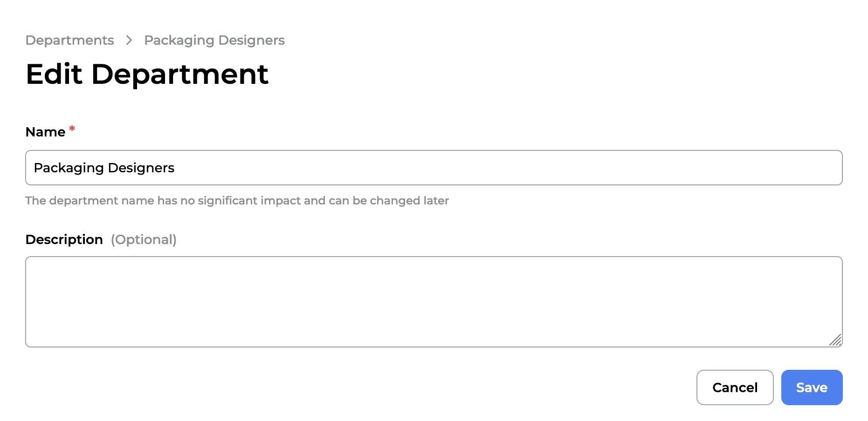Grab the Description textarea resize handle
Screen dimensions: 868x421
(x=836, y=340)
